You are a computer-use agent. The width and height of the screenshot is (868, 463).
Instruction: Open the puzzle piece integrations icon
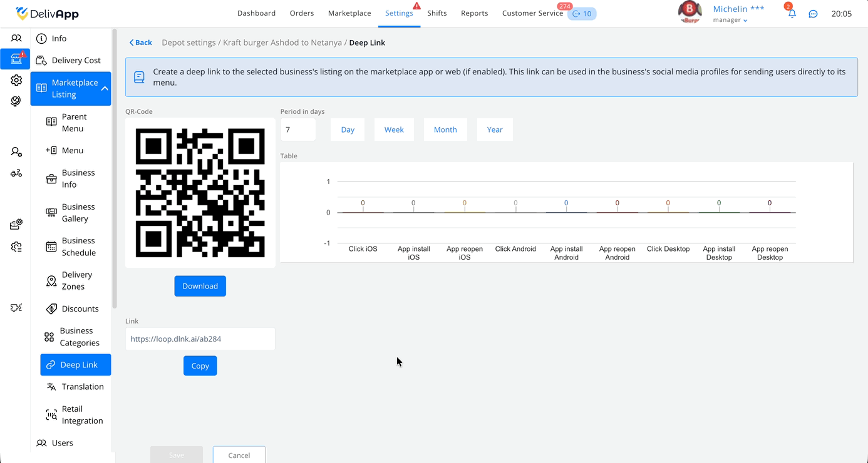(x=16, y=307)
